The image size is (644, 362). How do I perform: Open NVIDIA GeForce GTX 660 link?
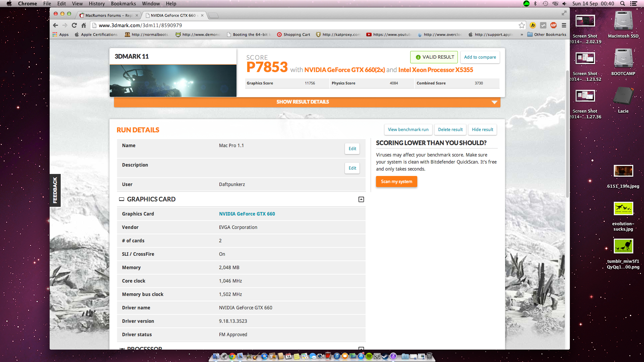coord(247,214)
